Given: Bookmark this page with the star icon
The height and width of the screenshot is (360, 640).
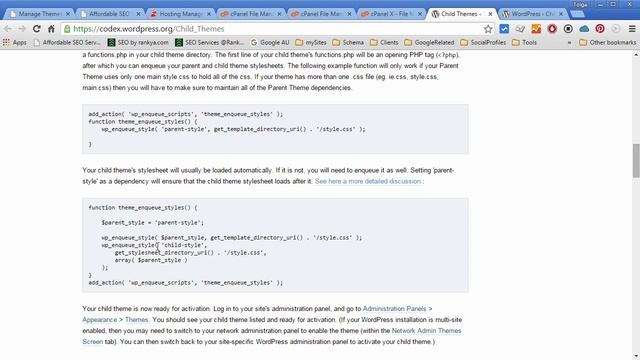Looking at the screenshot, I should (x=488, y=29).
